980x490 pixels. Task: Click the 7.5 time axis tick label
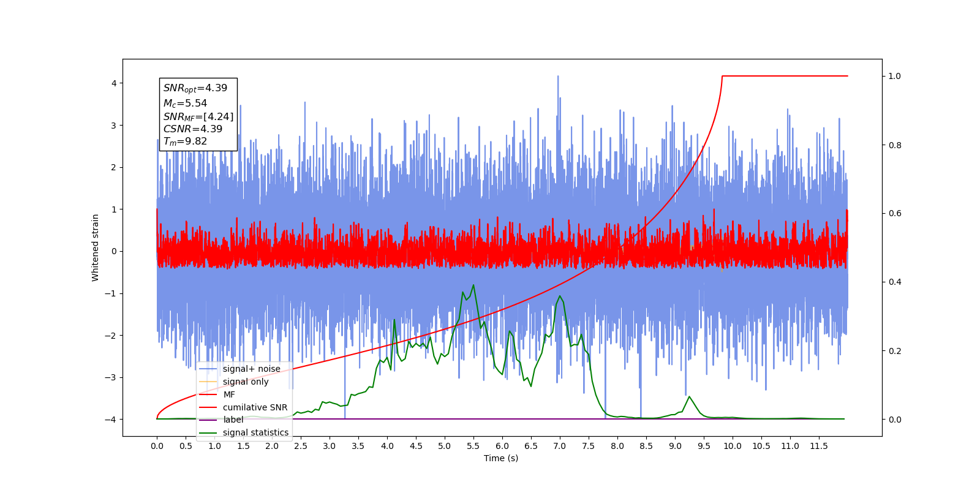tap(589, 446)
